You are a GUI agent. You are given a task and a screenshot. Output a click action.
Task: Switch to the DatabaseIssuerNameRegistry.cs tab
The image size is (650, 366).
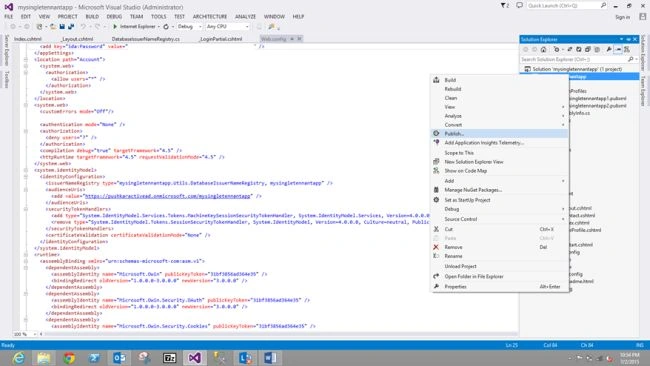(x=146, y=39)
